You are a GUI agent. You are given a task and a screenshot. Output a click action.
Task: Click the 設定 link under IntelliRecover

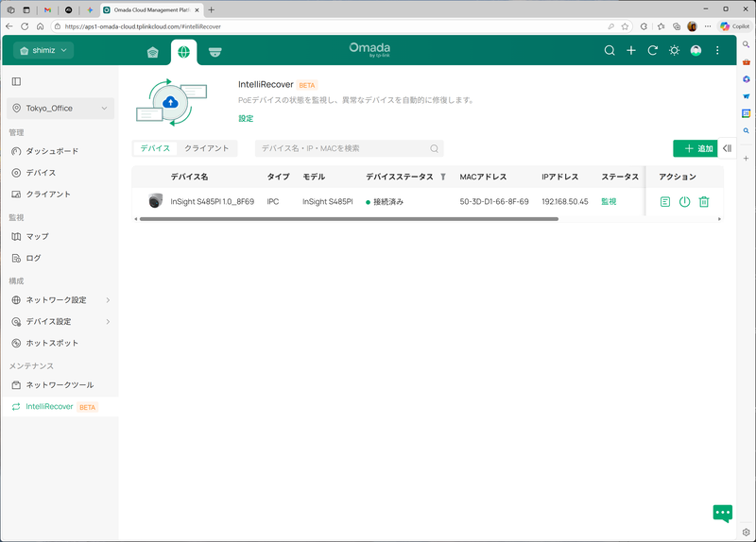coord(246,119)
